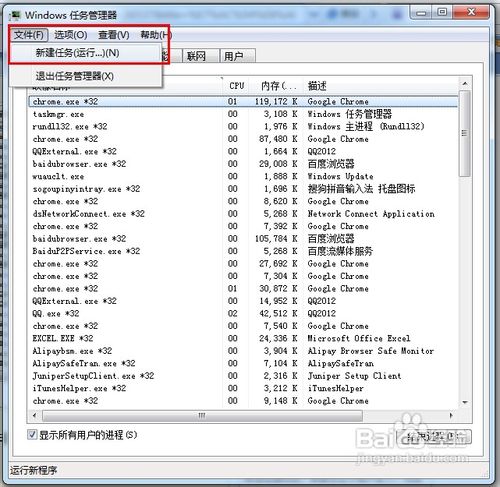Select the QQ.exe *32 process
This screenshot has width=500, height=487.
point(243,314)
